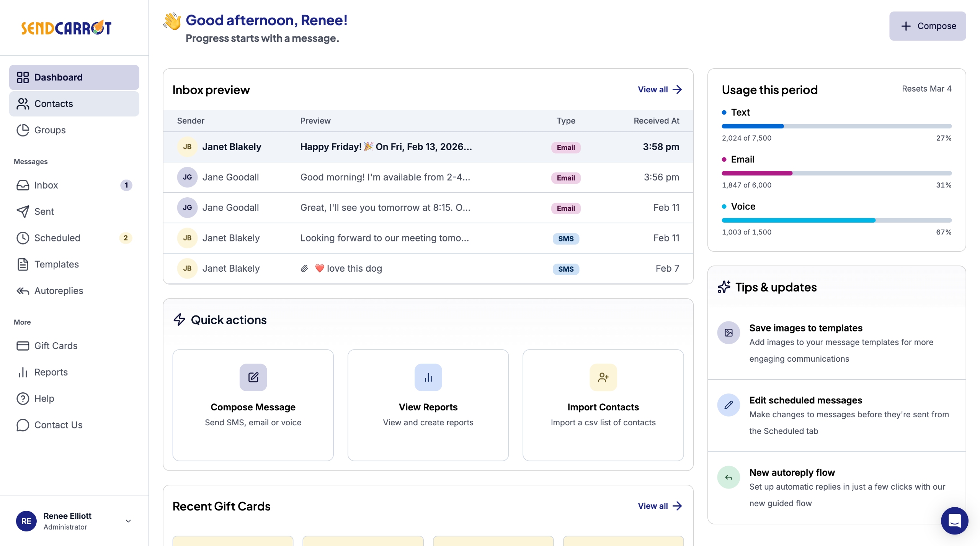Click the New autoreply flow arrow icon
The width and height of the screenshot is (980, 546).
click(728, 477)
